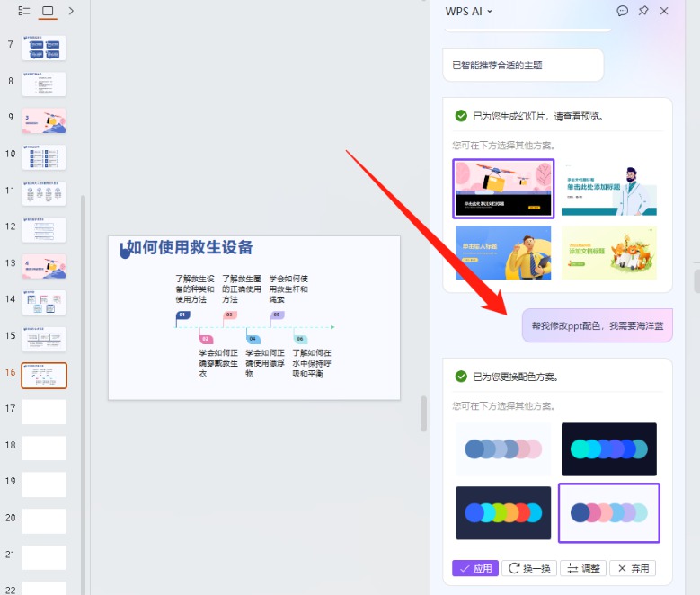700x595 pixels.
Task: Click the 02 timeline marker on slide
Action: pyautogui.click(x=206, y=340)
